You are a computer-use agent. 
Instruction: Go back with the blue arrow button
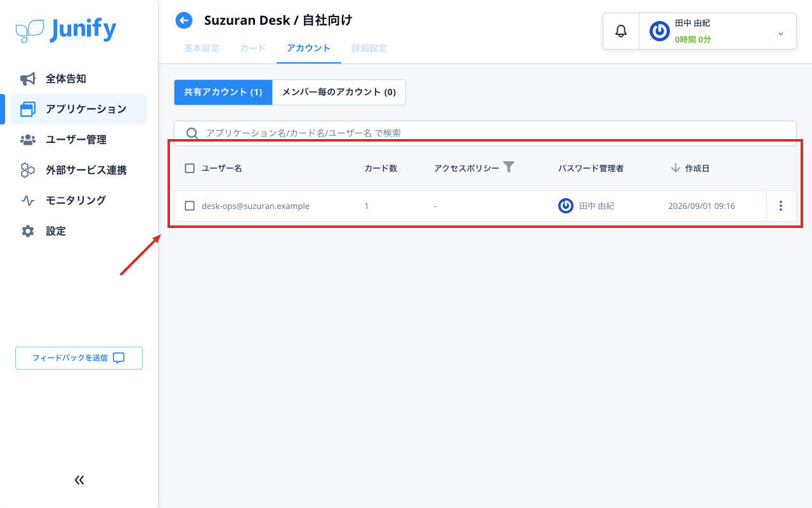point(184,20)
